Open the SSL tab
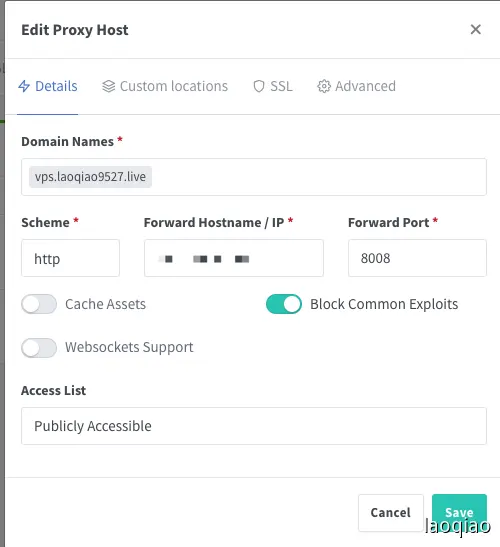Viewport: 500px width, 547px height. [x=273, y=86]
